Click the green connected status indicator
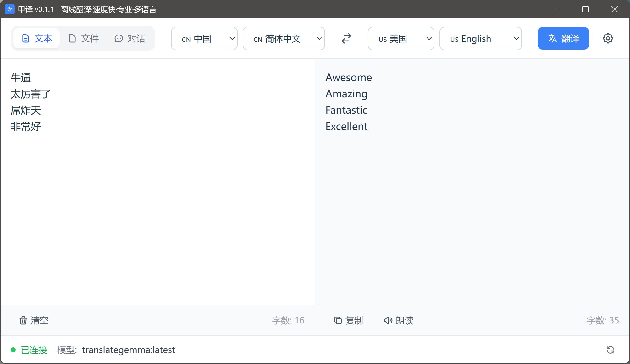Screen dimensions: 630x364 [x=13, y=350]
